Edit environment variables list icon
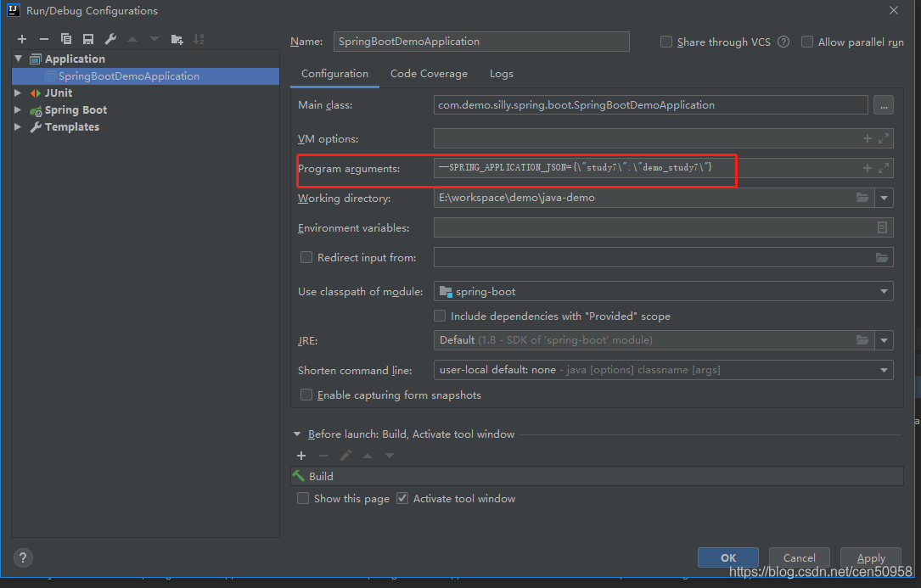Image resolution: width=921 pixels, height=588 pixels. [882, 227]
